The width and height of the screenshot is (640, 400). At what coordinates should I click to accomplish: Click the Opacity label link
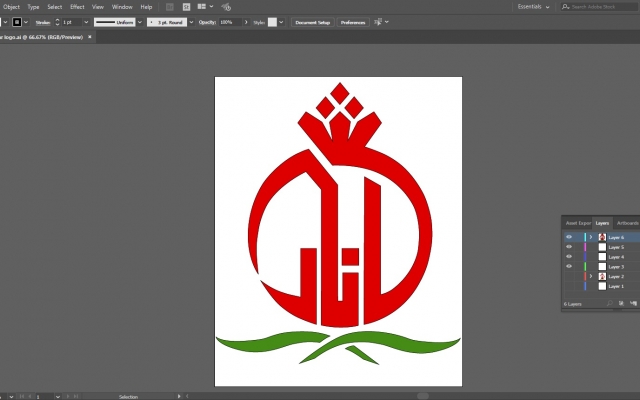[207, 22]
